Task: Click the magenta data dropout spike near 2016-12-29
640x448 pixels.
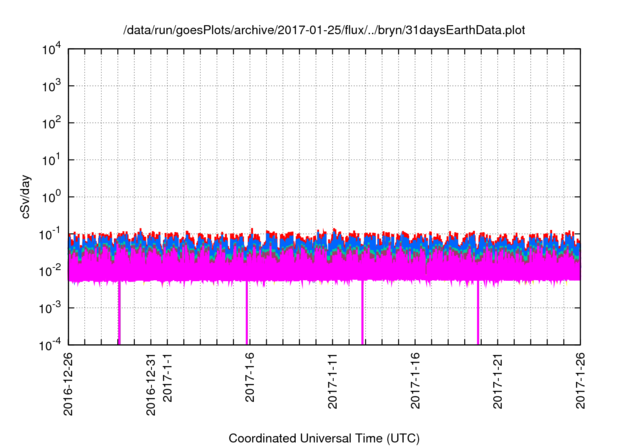Action: point(119,313)
